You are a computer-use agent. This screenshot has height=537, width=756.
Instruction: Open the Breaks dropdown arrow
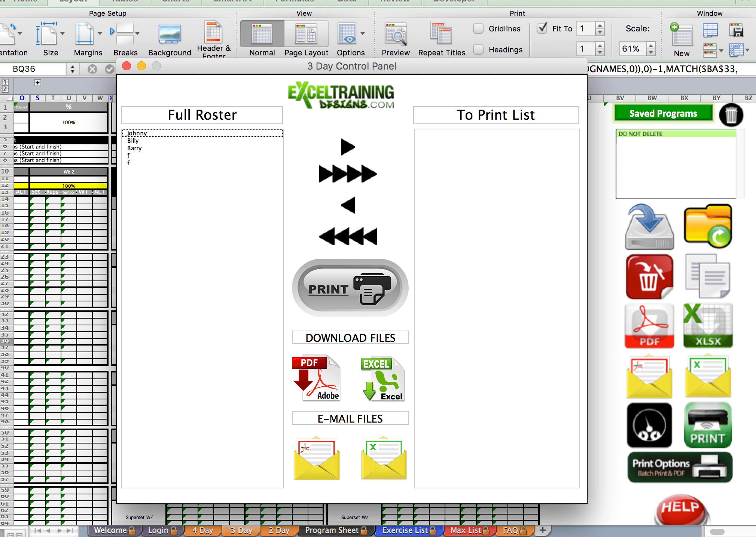click(x=137, y=34)
